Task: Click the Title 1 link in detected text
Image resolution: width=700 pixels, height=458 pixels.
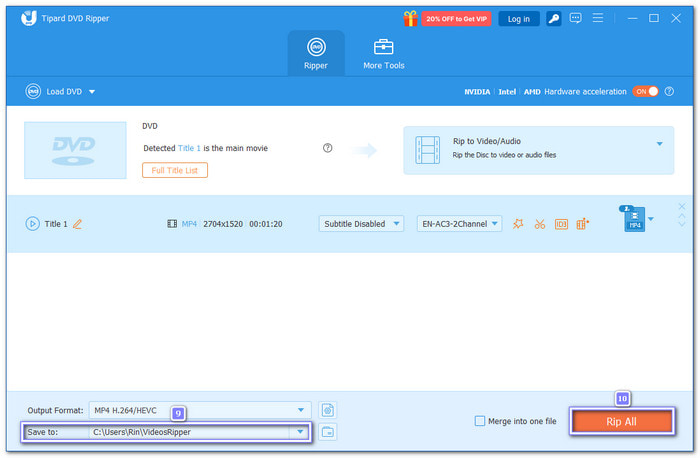Action: click(x=189, y=148)
